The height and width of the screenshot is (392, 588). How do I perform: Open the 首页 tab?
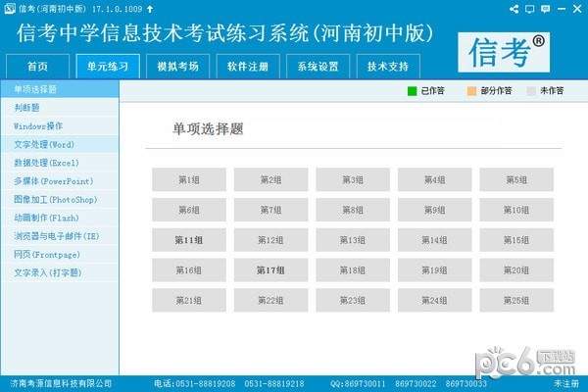pyautogui.click(x=37, y=67)
